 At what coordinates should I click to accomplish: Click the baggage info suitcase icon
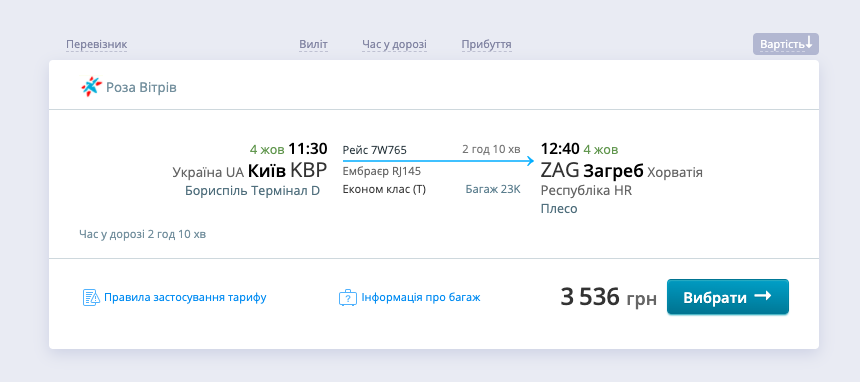tap(348, 297)
